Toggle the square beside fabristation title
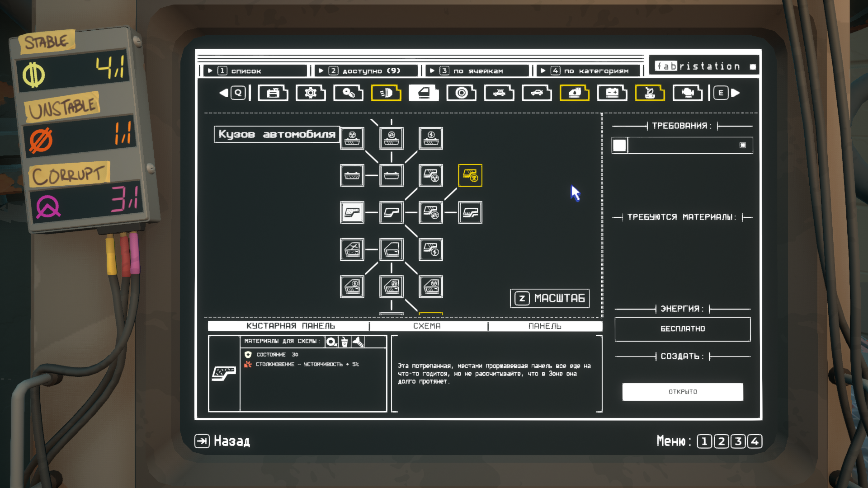This screenshot has height=488, width=868. pyautogui.click(x=753, y=67)
